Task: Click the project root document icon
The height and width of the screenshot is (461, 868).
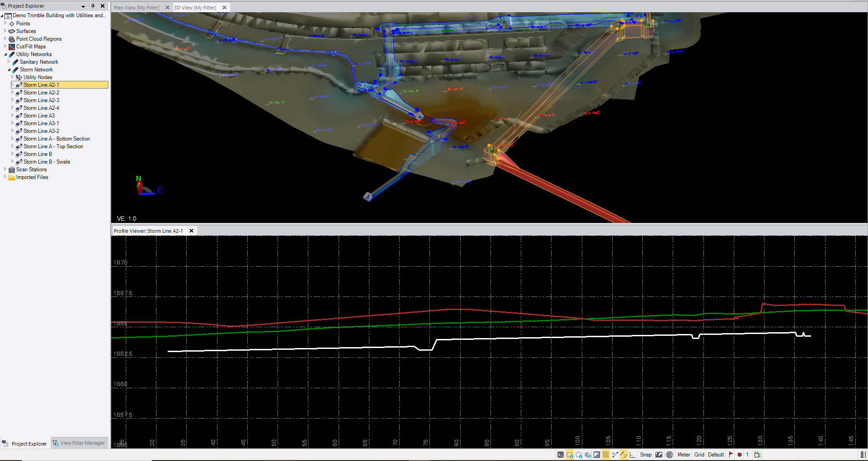Action: pyautogui.click(x=8, y=16)
